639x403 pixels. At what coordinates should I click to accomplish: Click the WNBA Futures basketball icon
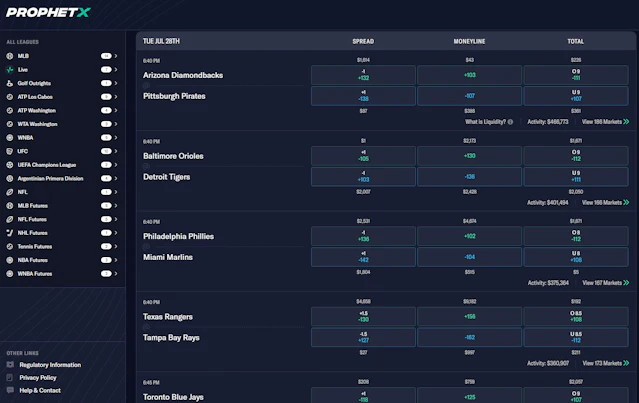10,274
